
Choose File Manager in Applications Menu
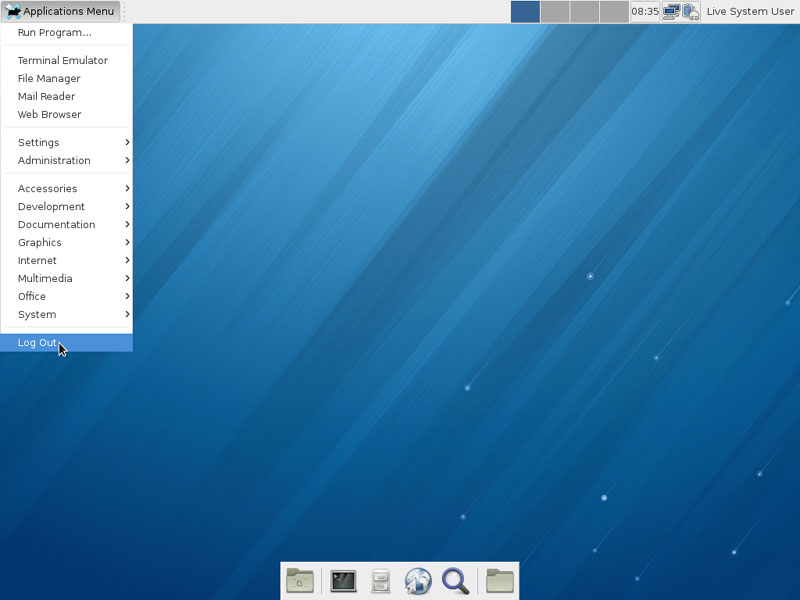(67, 79)
